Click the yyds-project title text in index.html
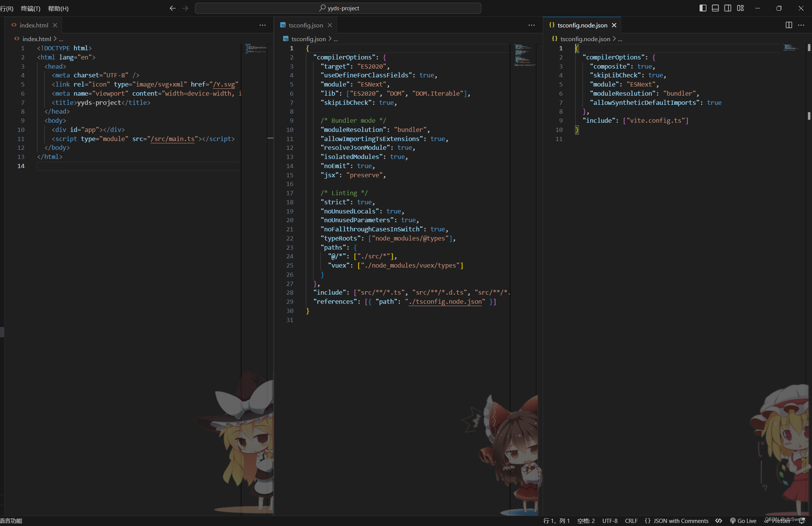812x526 pixels. tap(99, 103)
